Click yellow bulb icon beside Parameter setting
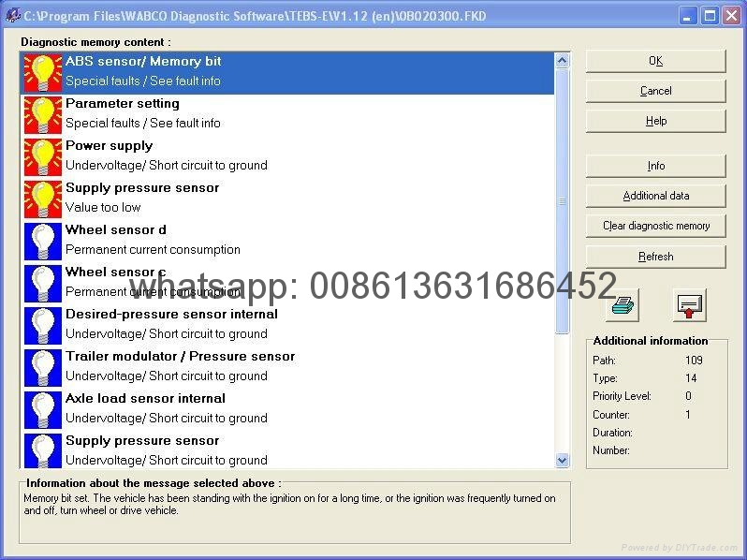Viewport: 747px width, 560px height. coord(42,113)
